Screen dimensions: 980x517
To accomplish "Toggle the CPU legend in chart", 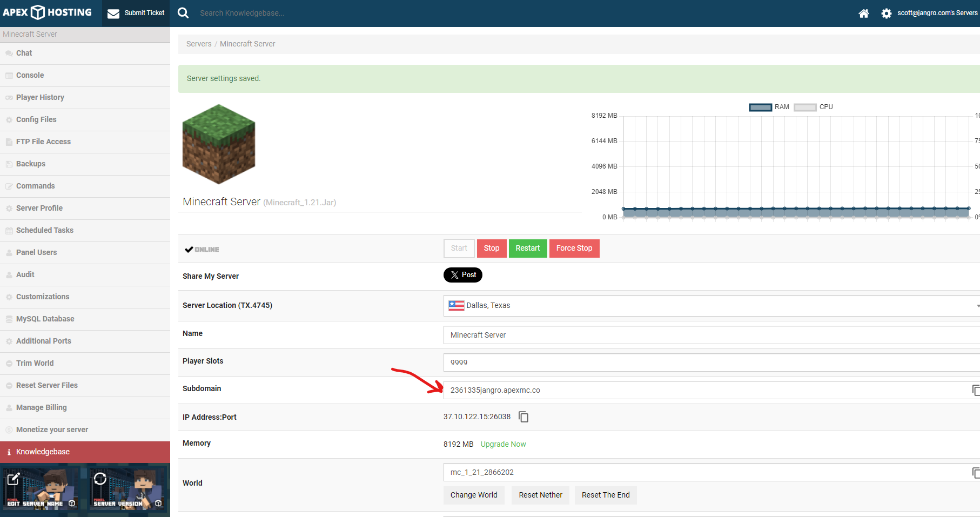I will pyautogui.click(x=814, y=107).
